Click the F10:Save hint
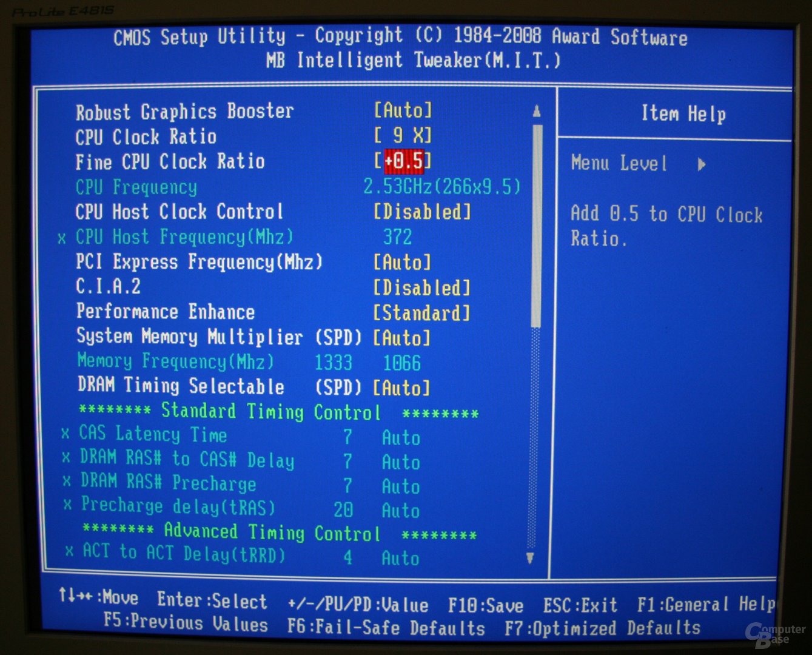This screenshot has height=655, width=812. [x=486, y=605]
